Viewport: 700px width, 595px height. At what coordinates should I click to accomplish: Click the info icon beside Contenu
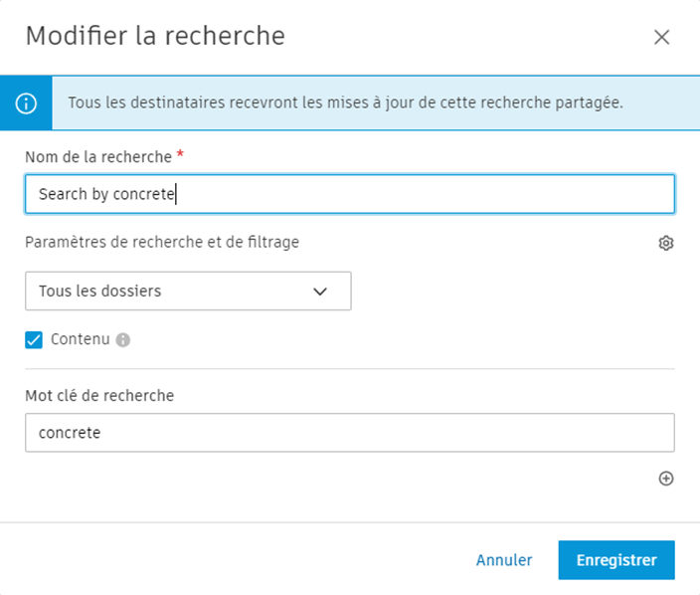(123, 340)
